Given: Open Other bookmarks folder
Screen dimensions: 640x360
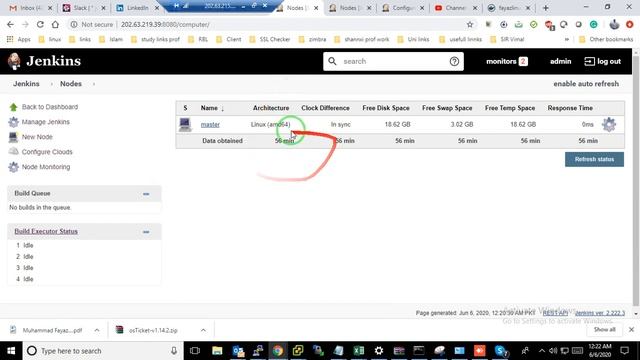Looking at the screenshot, I should click(x=606, y=40).
